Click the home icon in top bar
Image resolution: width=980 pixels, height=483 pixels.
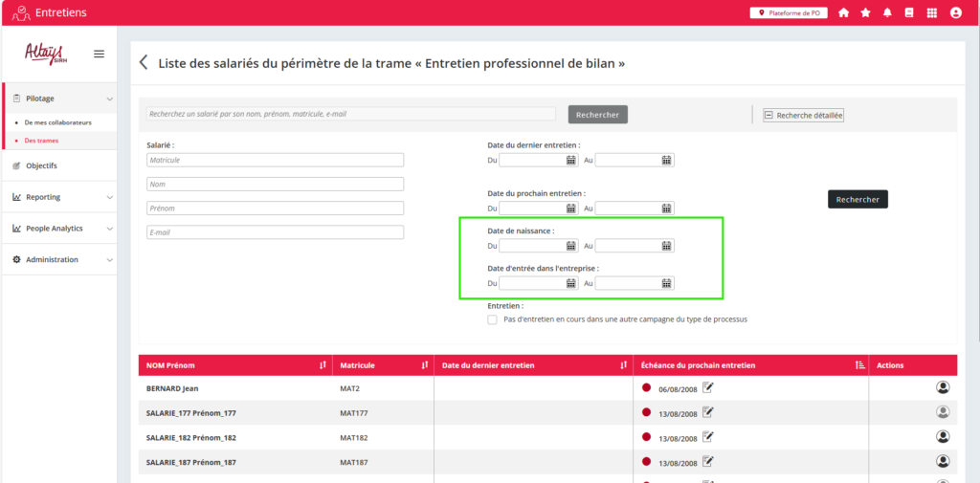coord(843,13)
